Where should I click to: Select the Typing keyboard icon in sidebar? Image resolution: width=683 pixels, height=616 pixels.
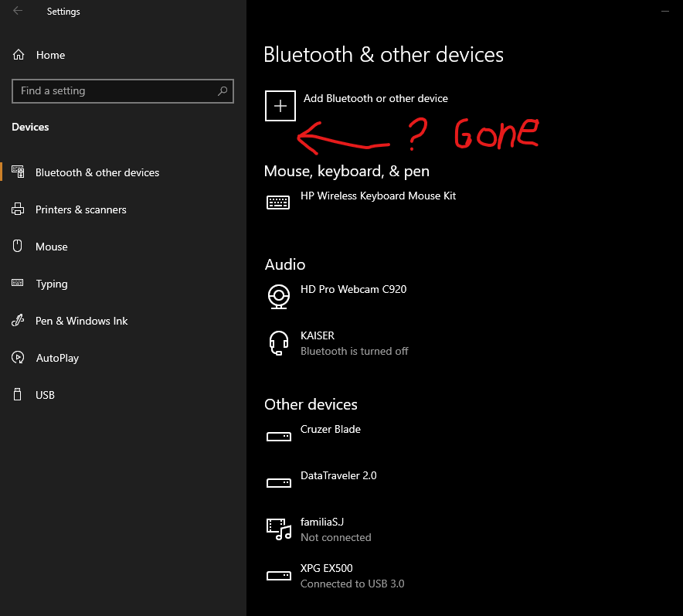tap(18, 283)
